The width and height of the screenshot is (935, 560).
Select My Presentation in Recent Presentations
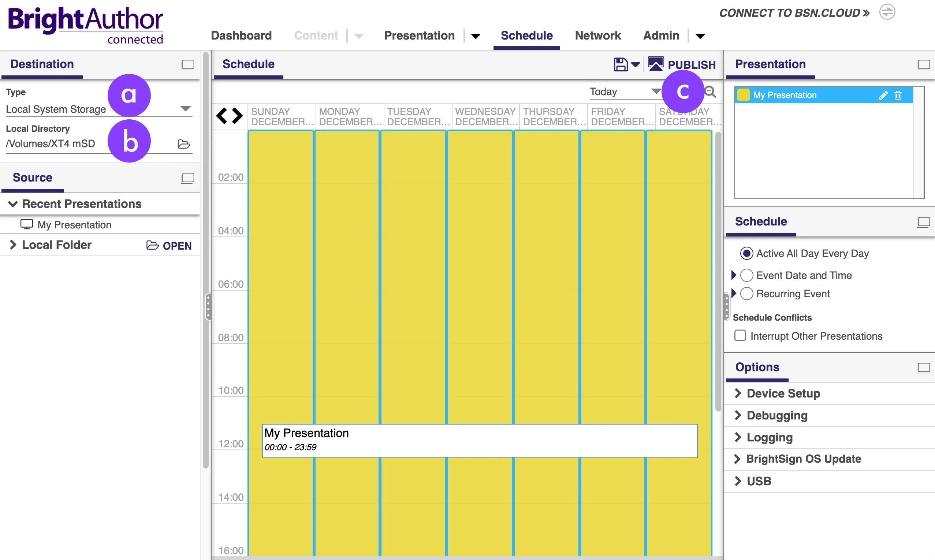pyautogui.click(x=74, y=225)
